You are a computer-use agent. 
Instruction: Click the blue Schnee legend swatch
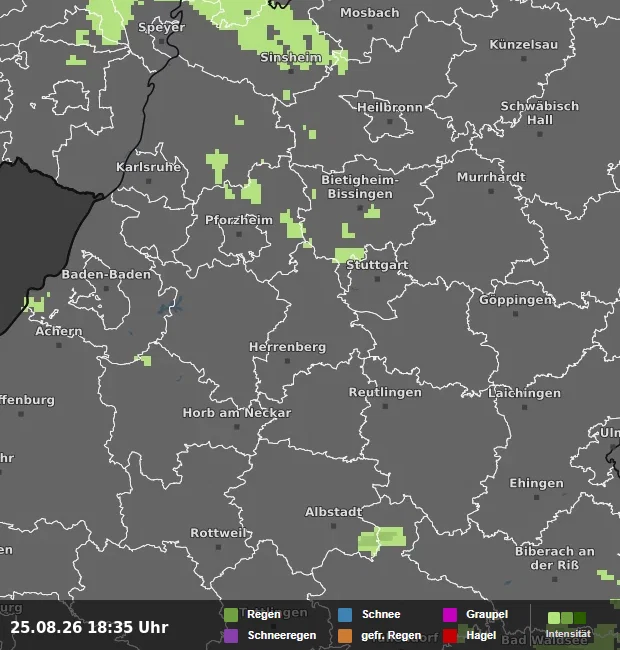coord(345,615)
